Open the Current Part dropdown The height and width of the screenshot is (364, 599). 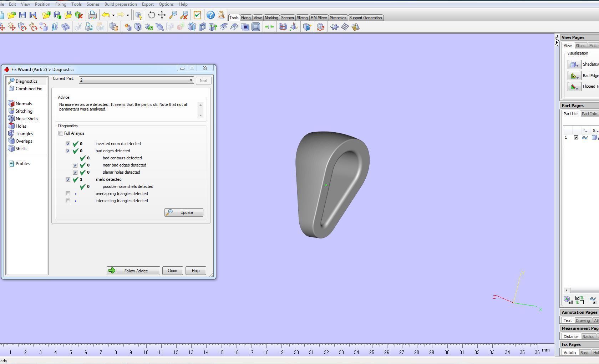[137, 80]
